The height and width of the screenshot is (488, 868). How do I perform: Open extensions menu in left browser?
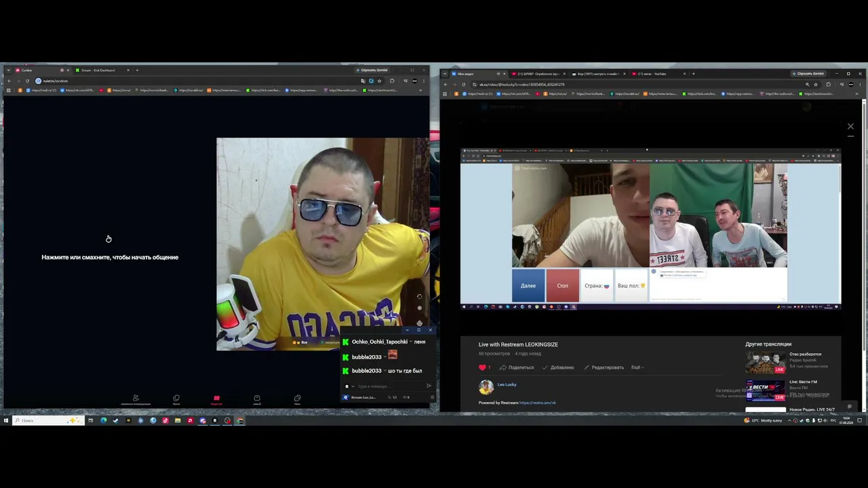click(392, 81)
